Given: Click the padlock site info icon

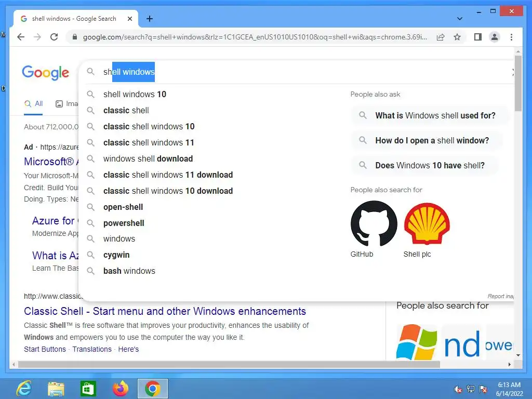Looking at the screenshot, I should coord(75,37).
